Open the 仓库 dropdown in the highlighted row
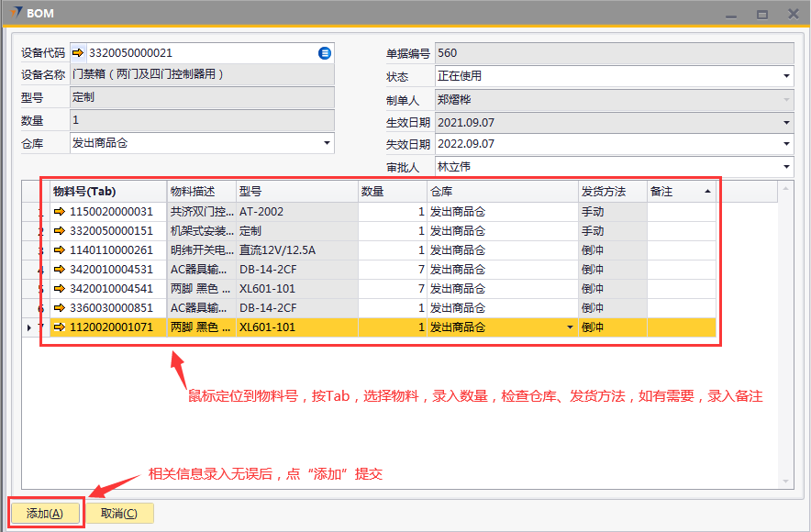The height and width of the screenshot is (532, 811). (x=570, y=327)
